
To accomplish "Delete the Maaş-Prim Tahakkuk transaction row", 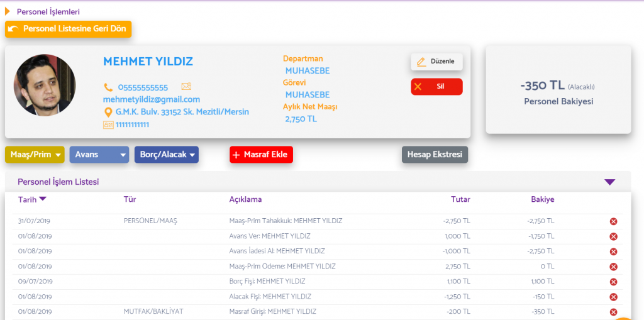I will (613, 221).
